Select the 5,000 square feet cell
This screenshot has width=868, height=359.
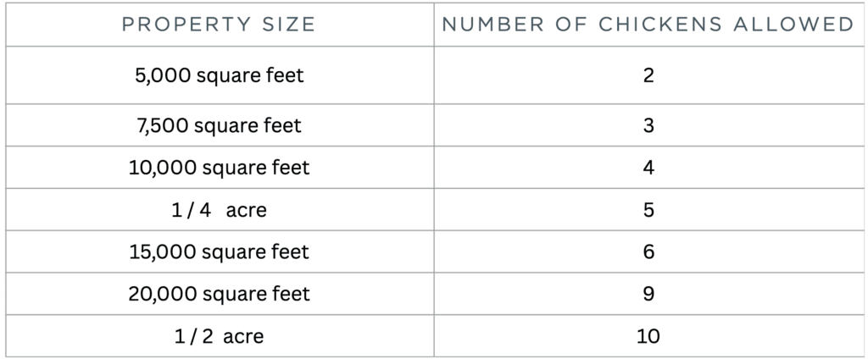220,75
